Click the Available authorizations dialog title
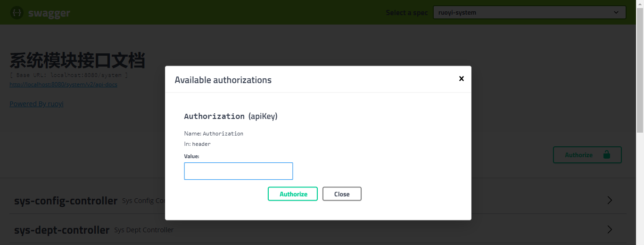The width and height of the screenshot is (644, 245). [223, 80]
